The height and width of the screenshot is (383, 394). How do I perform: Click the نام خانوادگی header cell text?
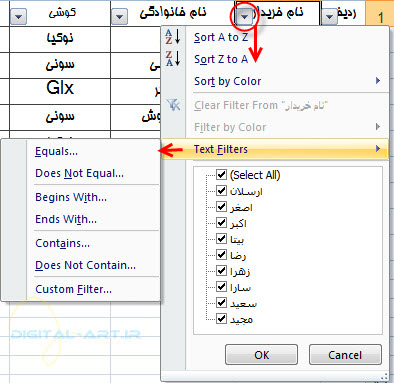(x=173, y=13)
